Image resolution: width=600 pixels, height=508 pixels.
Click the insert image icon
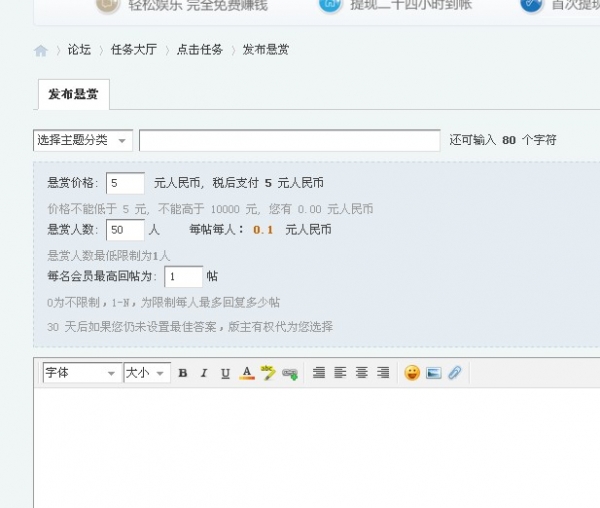point(434,373)
